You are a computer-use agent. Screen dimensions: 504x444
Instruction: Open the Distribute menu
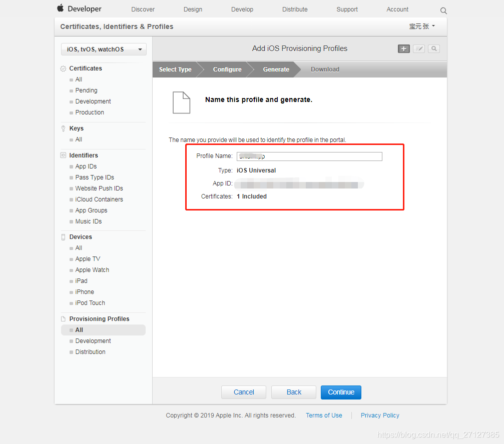point(295,9)
